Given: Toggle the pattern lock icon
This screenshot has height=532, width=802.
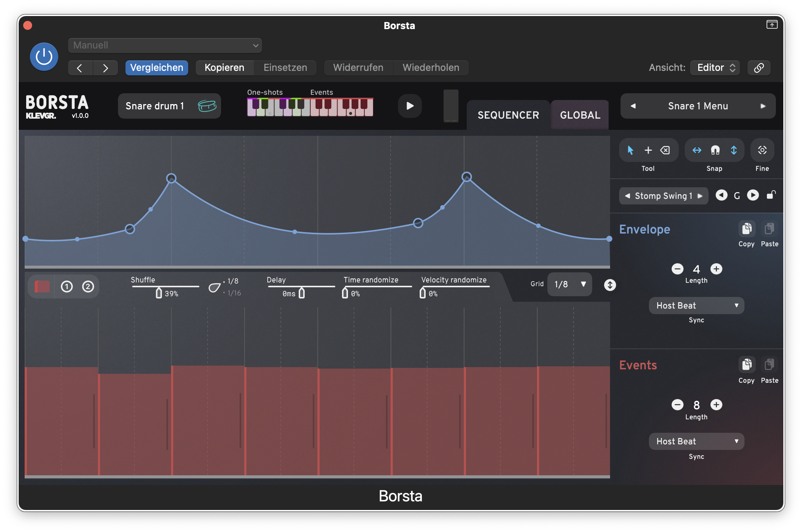Looking at the screenshot, I should 771,195.
